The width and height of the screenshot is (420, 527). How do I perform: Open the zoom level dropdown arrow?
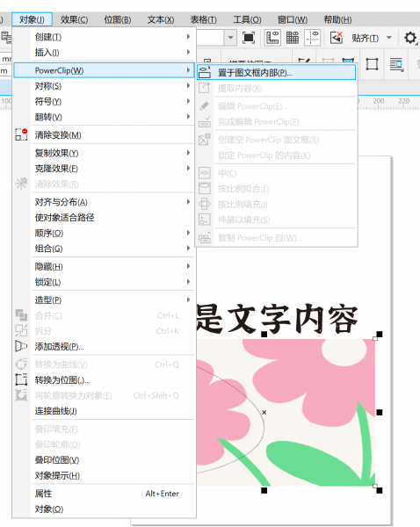(x=230, y=38)
